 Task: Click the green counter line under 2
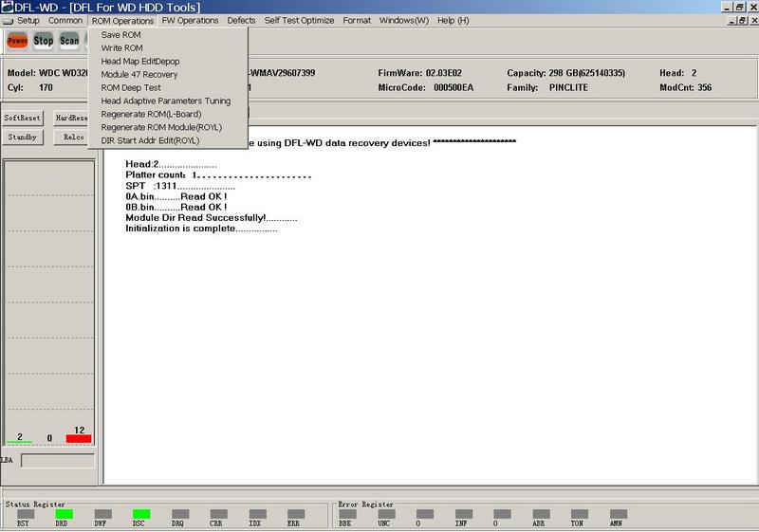pos(19,442)
